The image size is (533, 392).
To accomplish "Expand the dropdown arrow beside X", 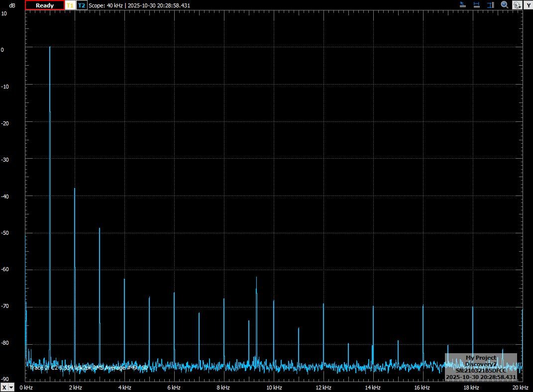I will [x=11, y=388].
